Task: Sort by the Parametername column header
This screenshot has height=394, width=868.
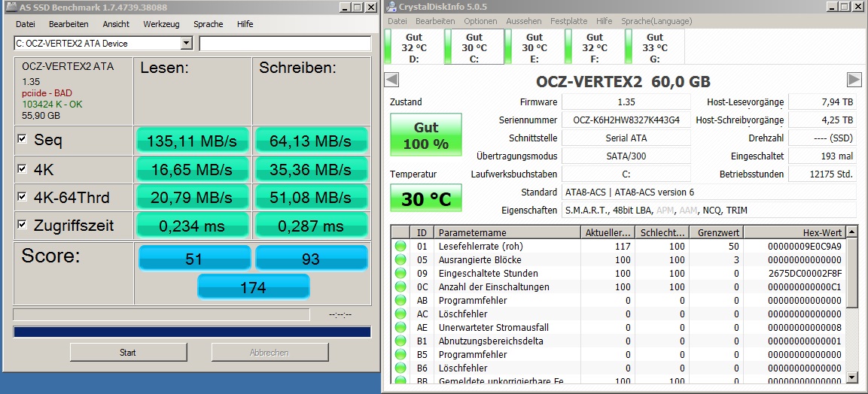Action: coord(507,232)
